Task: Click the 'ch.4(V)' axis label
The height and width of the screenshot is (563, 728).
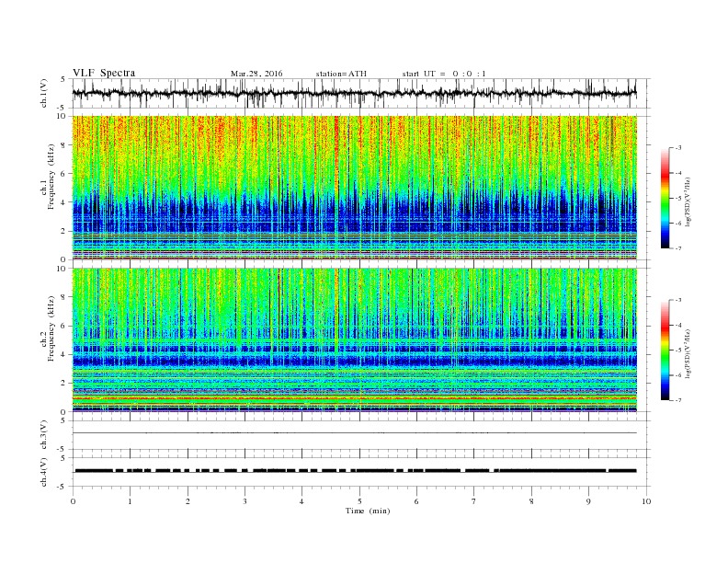Action: pos(44,472)
